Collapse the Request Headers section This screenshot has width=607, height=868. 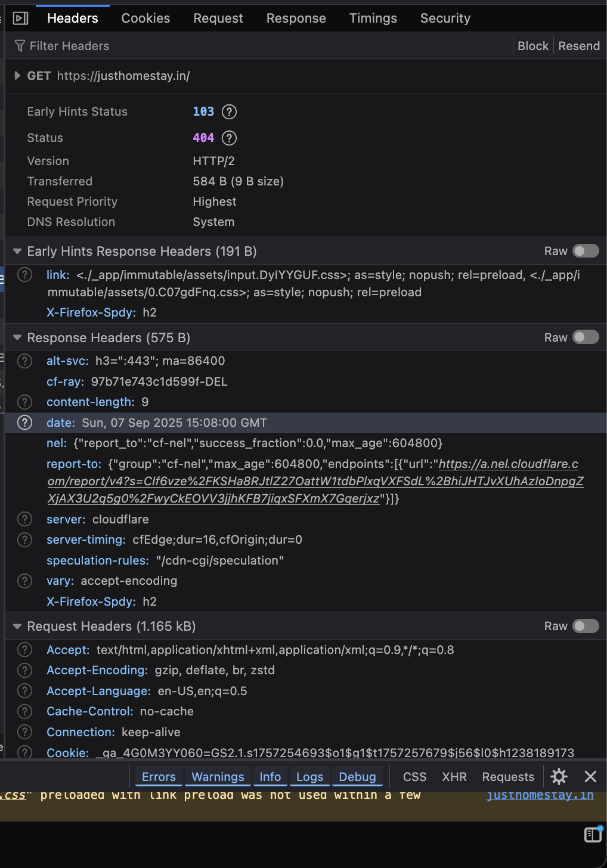click(x=17, y=627)
